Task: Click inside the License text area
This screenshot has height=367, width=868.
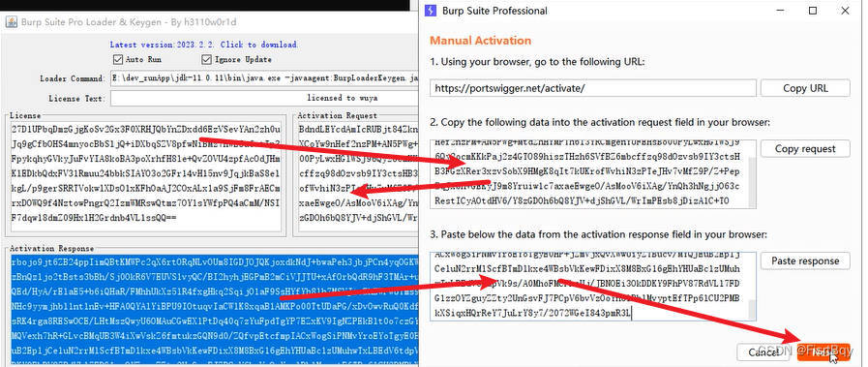Action: click(146, 174)
